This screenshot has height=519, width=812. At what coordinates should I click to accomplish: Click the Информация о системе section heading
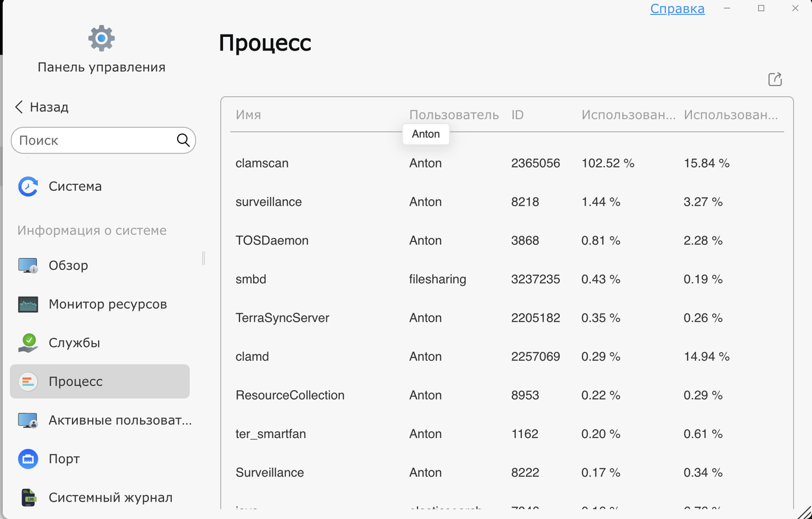click(x=92, y=231)
